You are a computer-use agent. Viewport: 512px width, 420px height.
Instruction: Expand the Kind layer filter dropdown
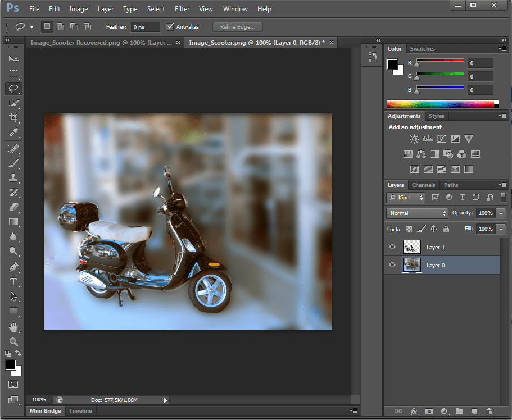click(406, 198)
